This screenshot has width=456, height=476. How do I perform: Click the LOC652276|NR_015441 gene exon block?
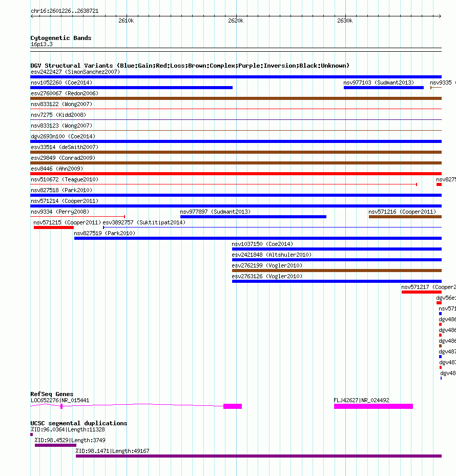(x=233, y=406)
